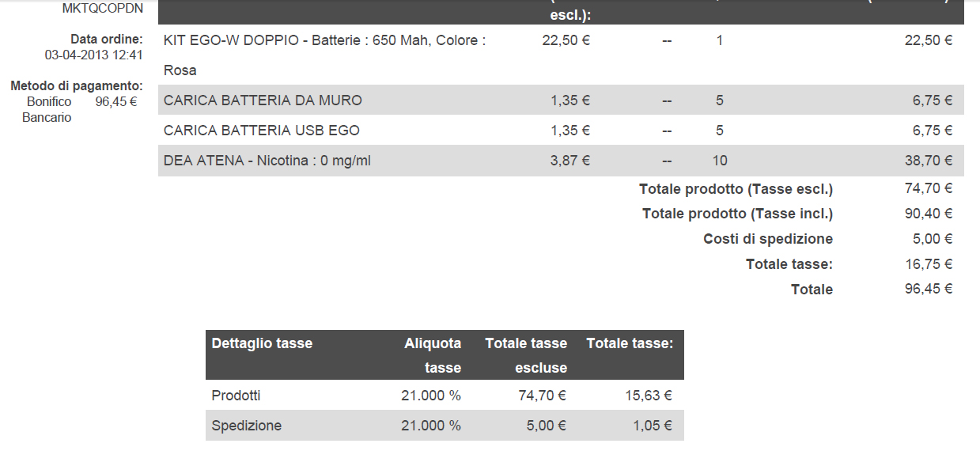Click the quantity 10 for DEA ATENA
The image size is (980, 466).
coord(720,161)
